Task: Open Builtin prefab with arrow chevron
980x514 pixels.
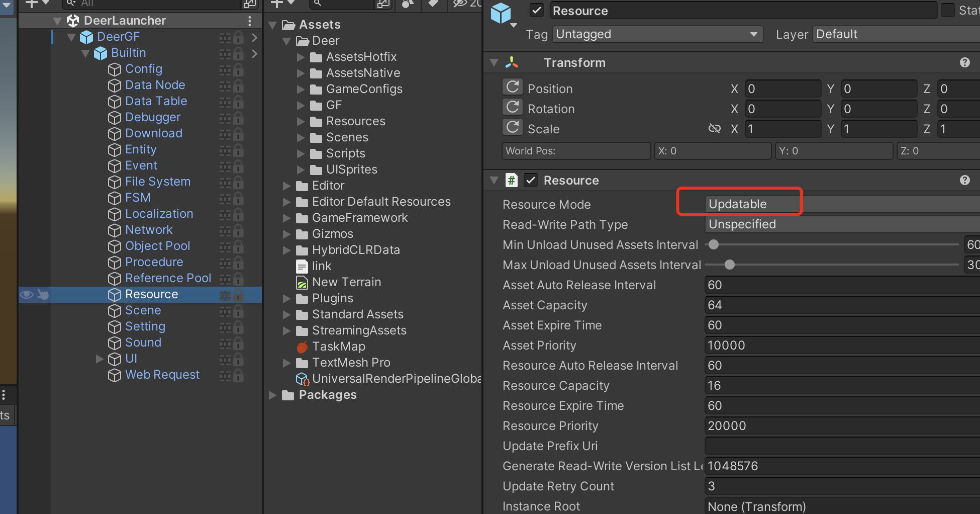Action: point(254,53)
